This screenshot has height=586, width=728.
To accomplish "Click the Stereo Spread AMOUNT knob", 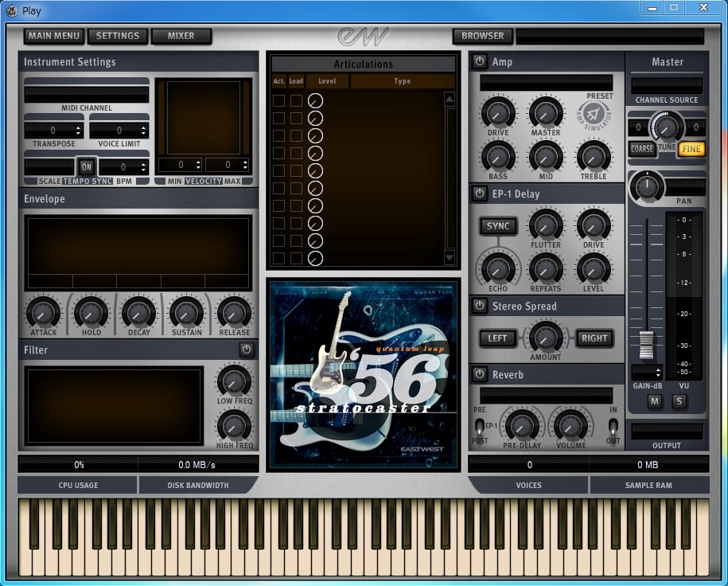I will pos(546,338).
